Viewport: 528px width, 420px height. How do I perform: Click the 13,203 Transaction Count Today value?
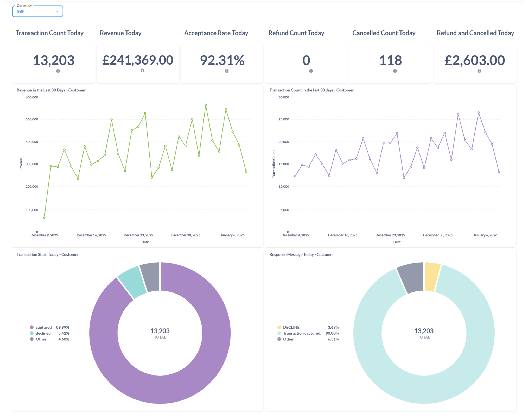[x=54, y=60]
